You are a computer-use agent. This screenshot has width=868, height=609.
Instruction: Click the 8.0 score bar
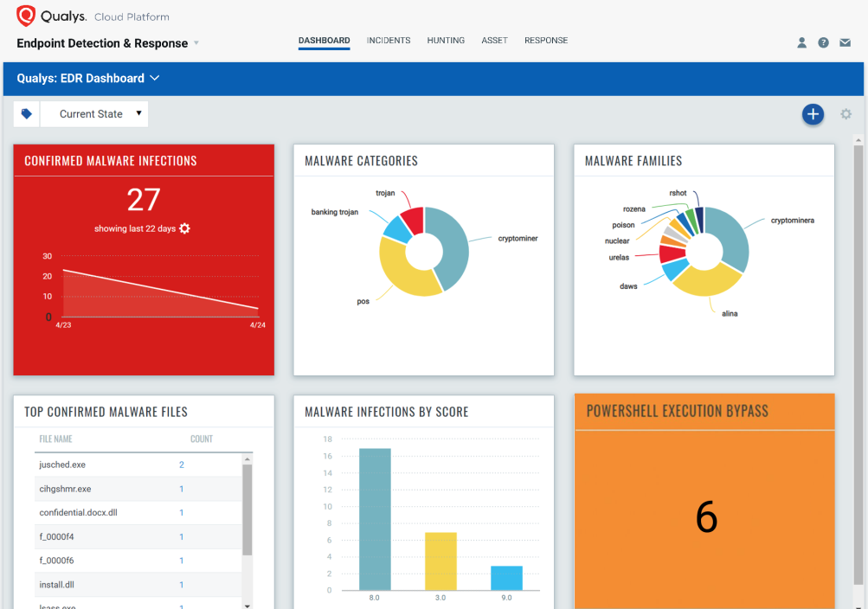pyautogui.click(x=375, y=519)
